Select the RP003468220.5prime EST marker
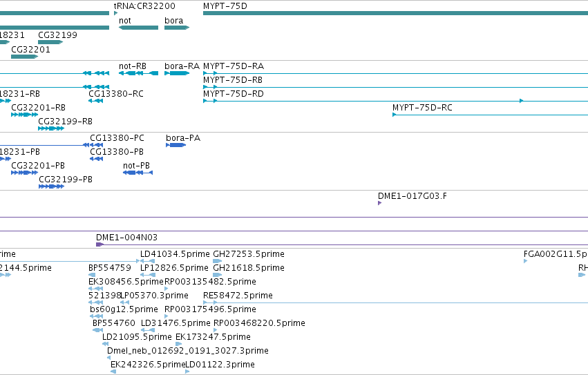 click(216, 330)
